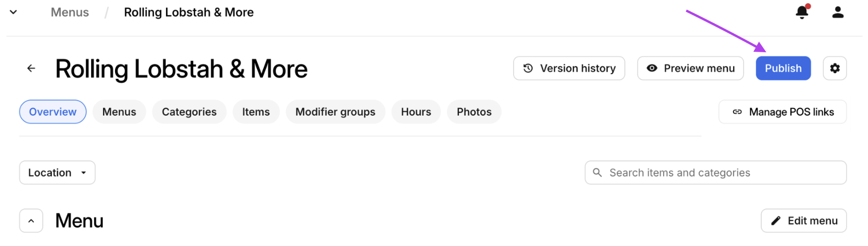Switch to the Overview tab
This screenshot has width=868, height=246.
[53, 112]
